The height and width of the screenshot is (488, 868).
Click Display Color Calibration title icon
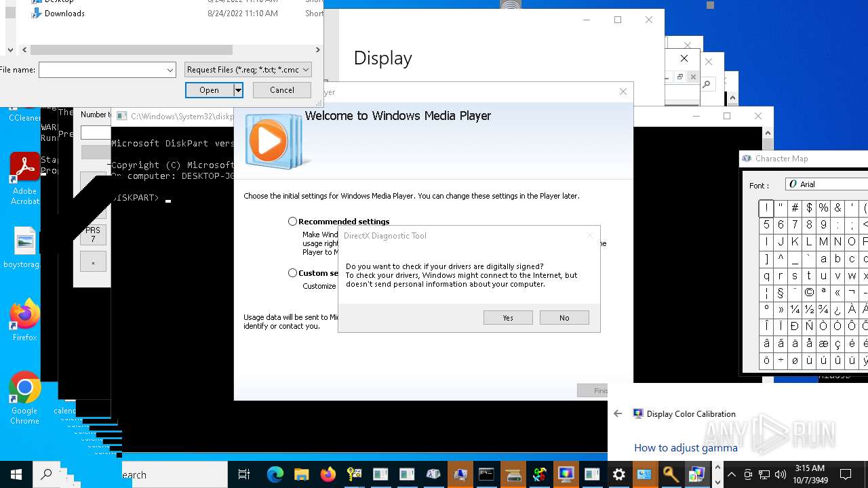pos(637,413)
